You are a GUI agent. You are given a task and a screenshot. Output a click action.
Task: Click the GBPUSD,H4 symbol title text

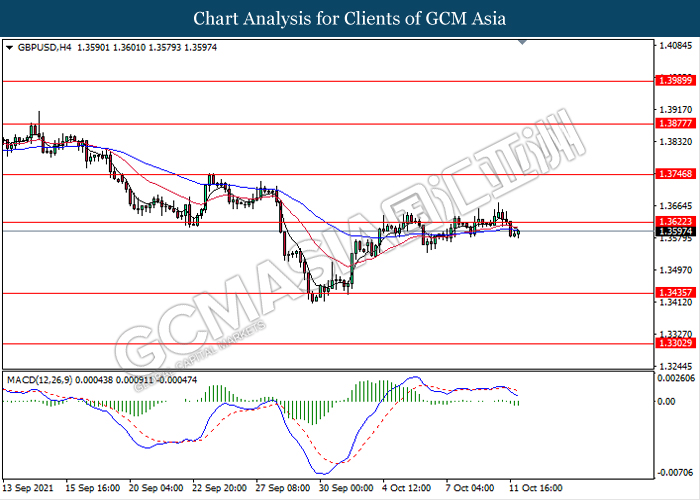coord(44,47)
